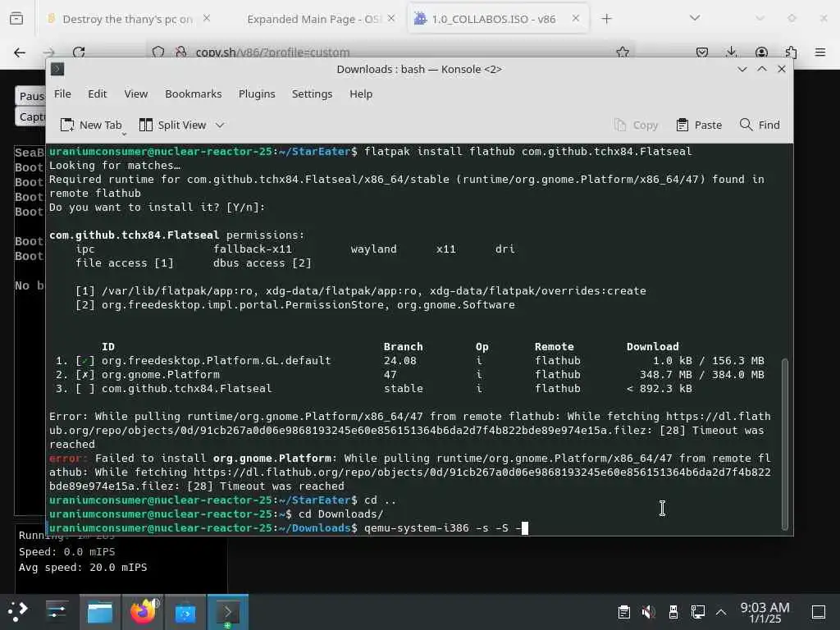Screen dimensions: 840x630
Task: Open the Settings menu in Konsole
Action: click(x=312, y=94)
